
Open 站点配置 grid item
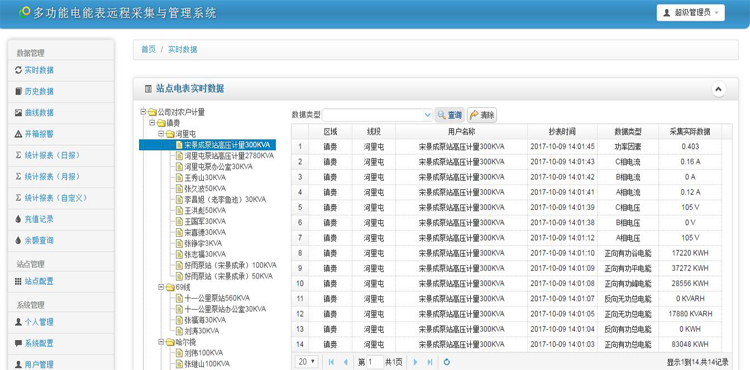[39, 281]
